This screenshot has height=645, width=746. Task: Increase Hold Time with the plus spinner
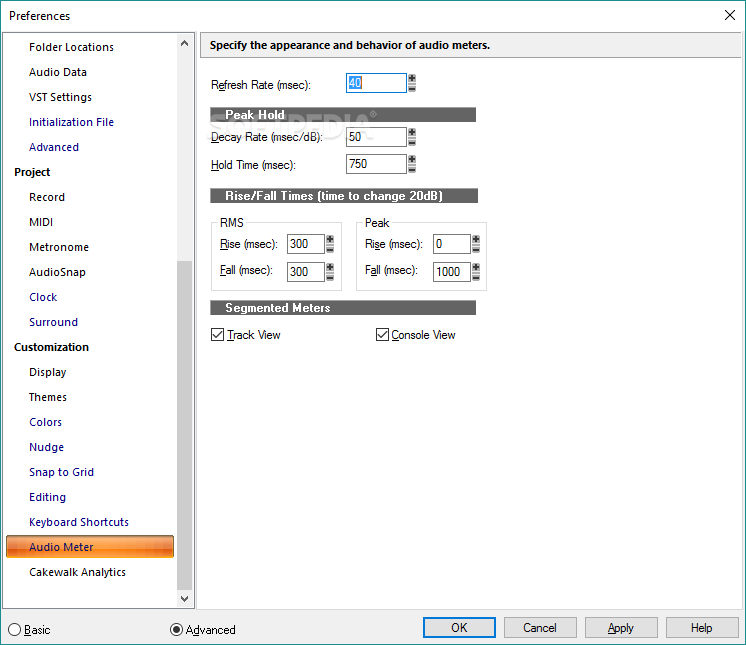pos(412,159)
